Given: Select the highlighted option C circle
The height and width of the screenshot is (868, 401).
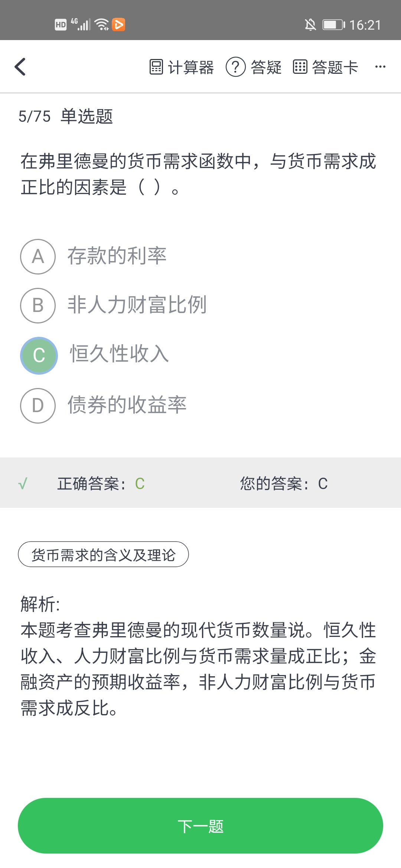Looking at the screenshot, I should tap(39, 355).
